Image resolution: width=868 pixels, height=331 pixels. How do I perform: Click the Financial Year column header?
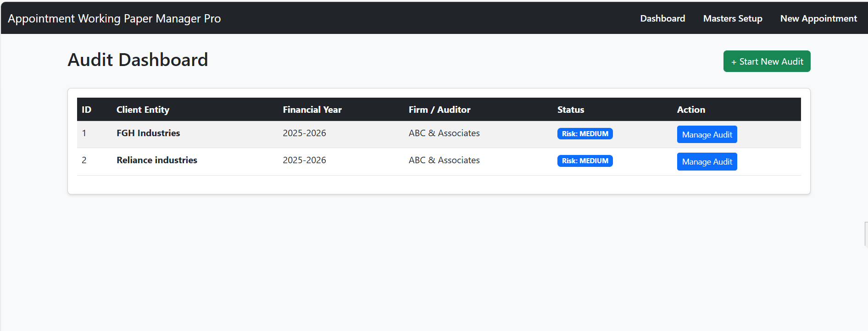(x=312, y=110)
